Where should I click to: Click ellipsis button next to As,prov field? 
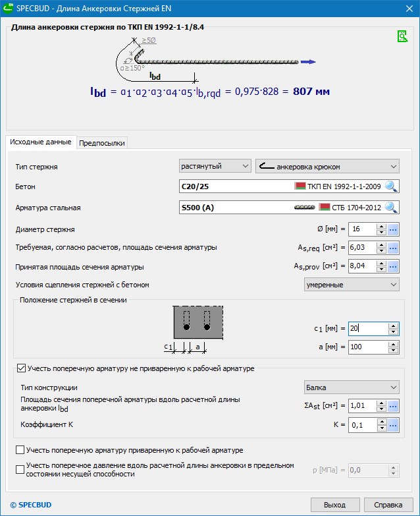[394, 266]
